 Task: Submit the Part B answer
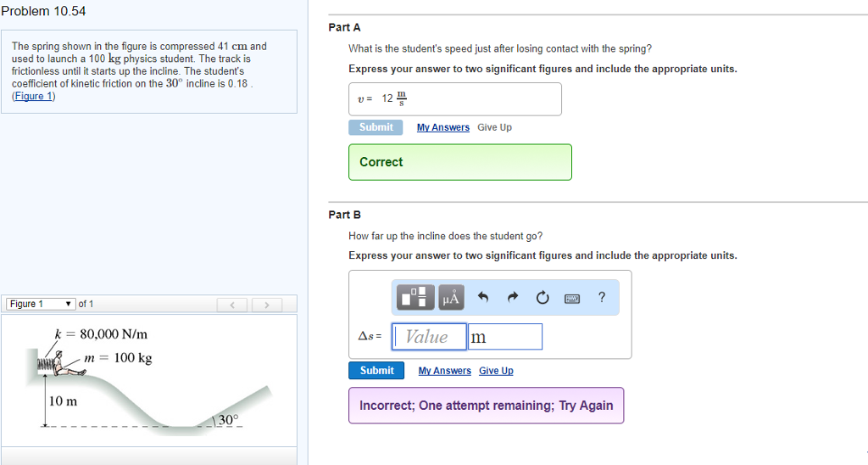tap(376, 370)
